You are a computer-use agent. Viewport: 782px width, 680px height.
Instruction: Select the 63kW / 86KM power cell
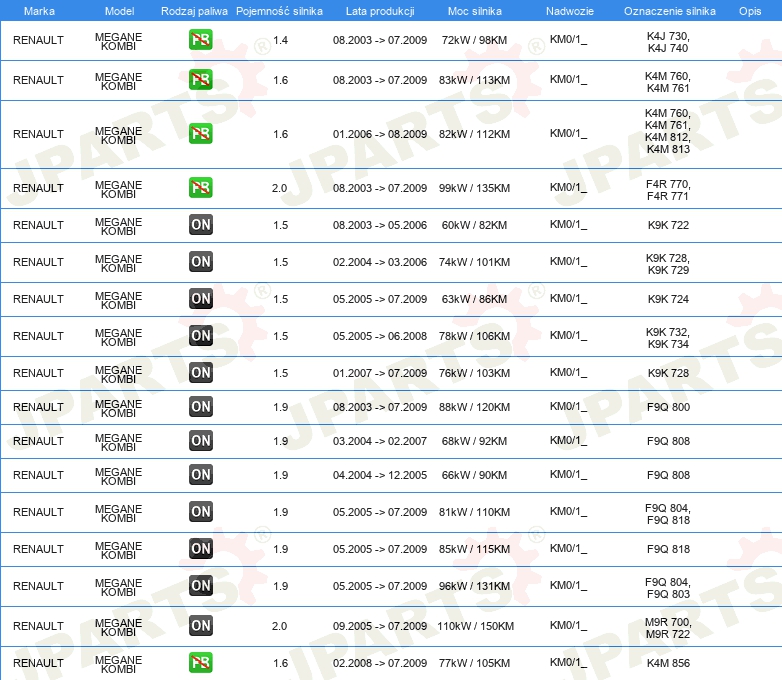[x=474, y=299]
